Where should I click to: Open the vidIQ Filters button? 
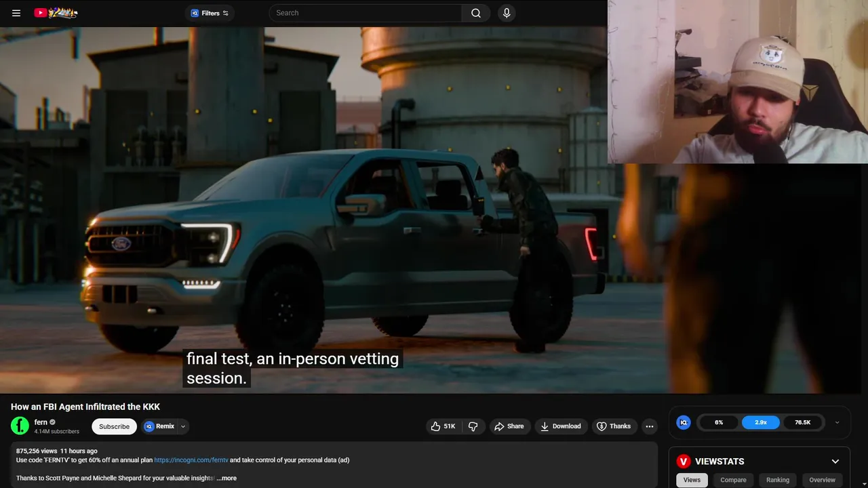tap(210, 13)
